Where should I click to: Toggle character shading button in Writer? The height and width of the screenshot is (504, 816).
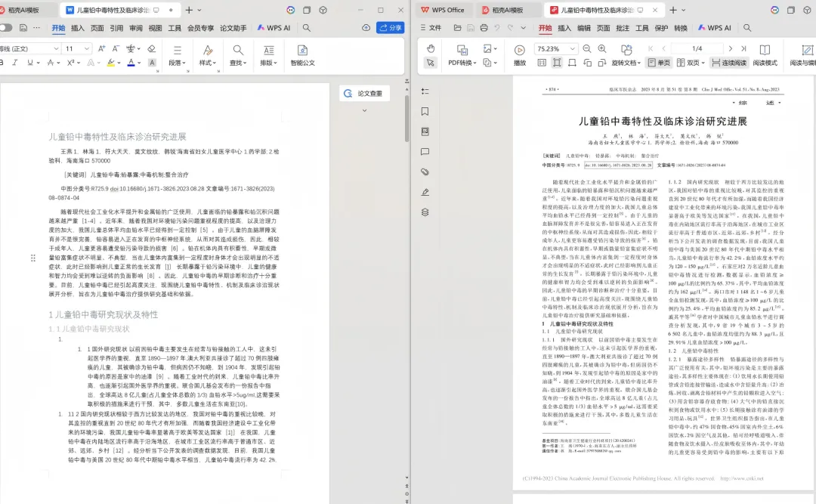tap(152, 63)
